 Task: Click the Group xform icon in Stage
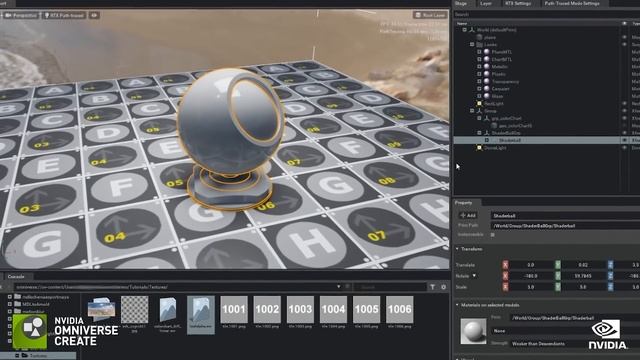pos(479,111)
